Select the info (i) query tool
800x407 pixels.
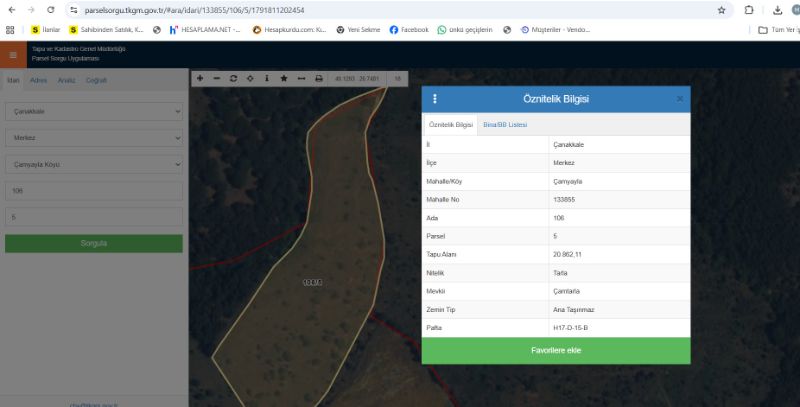267,79
